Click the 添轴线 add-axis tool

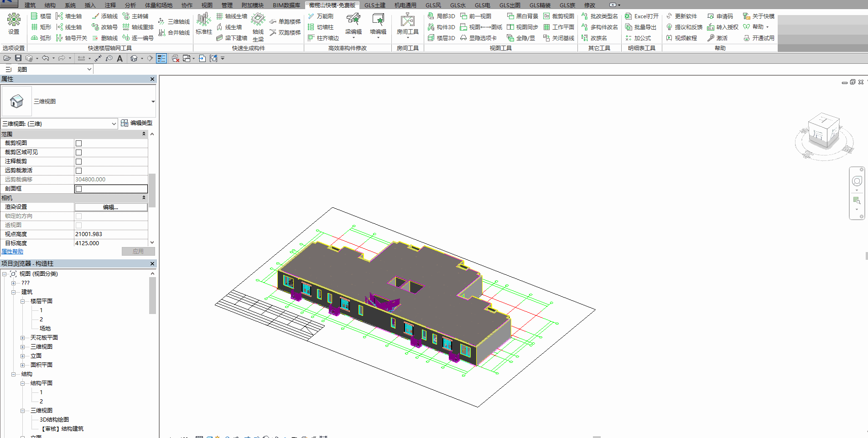(105, 16)
